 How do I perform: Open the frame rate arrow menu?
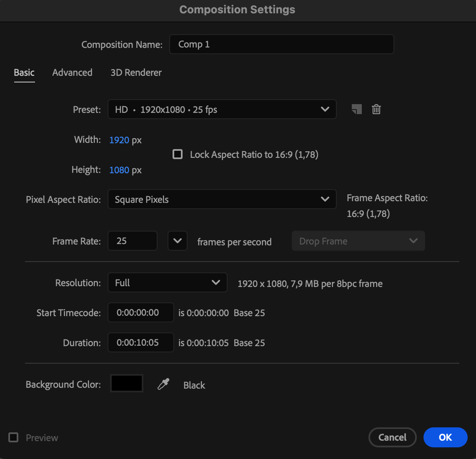click(x=178, y=241)
